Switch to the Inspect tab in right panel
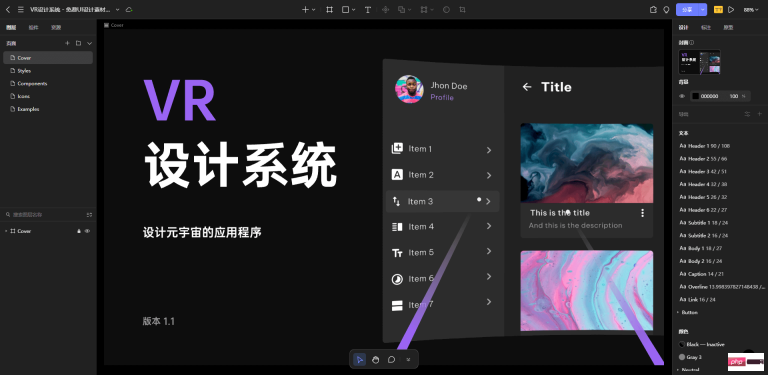Image resolution: width=768 pixels, height=375 pixels. coord(706,27)
